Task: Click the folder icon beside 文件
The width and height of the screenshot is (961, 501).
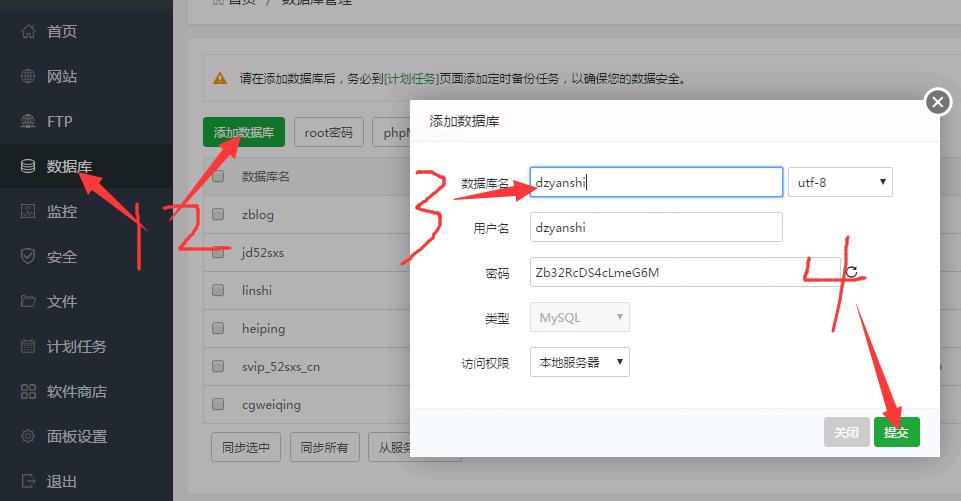Action: pyautogui.click(x=28, y=301)
